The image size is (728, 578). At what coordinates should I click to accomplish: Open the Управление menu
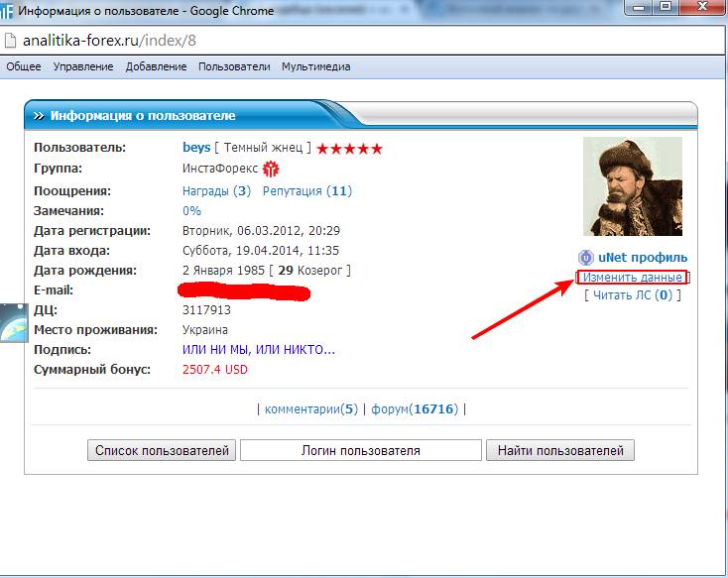[x=83, y=67]
